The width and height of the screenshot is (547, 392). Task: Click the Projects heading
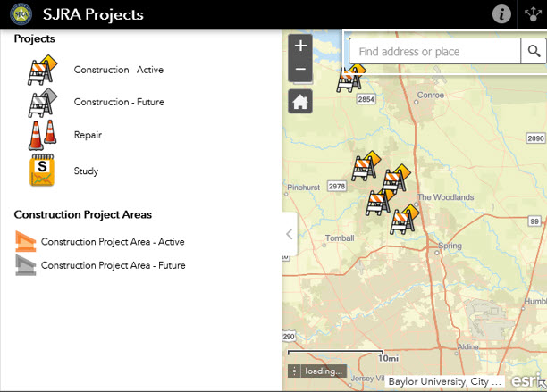pos(35,38)
